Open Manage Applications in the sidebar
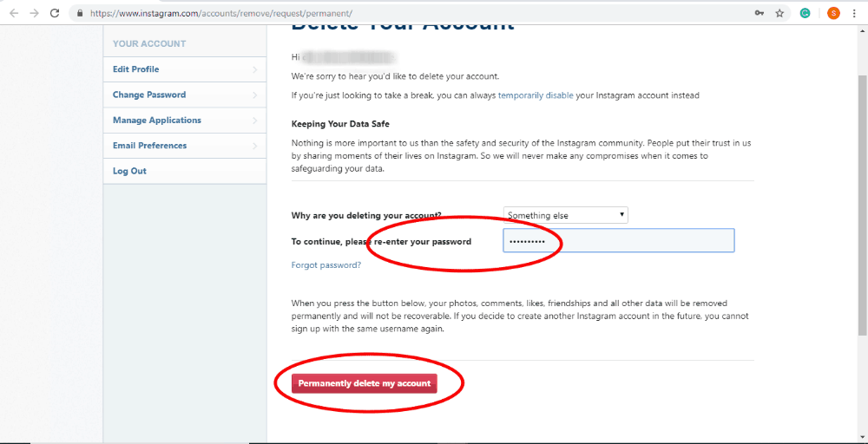The width and height of the screenshot is (868, 444). point(184,121)
